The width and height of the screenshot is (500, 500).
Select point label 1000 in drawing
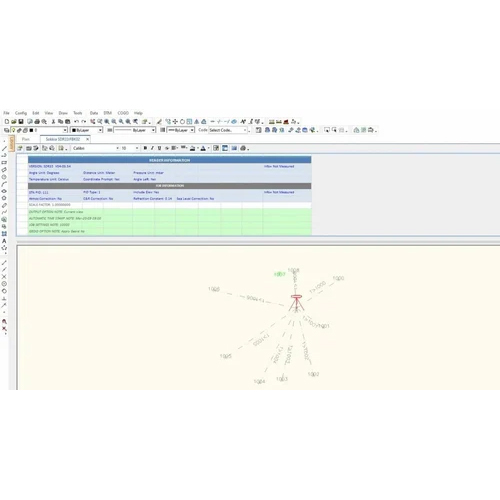(338, 278)
